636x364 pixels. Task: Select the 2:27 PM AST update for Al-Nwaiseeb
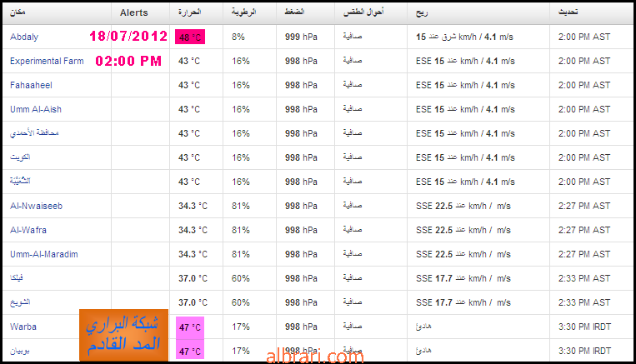click(584, 206)
